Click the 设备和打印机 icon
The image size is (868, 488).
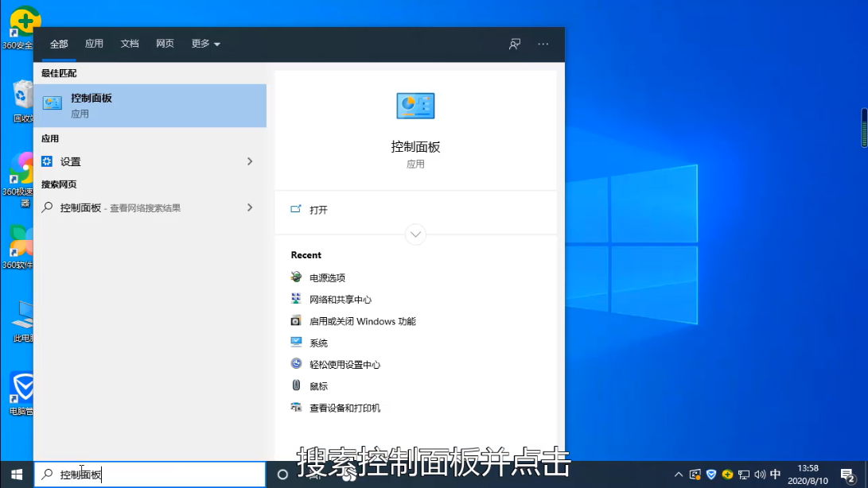(296, 407)
